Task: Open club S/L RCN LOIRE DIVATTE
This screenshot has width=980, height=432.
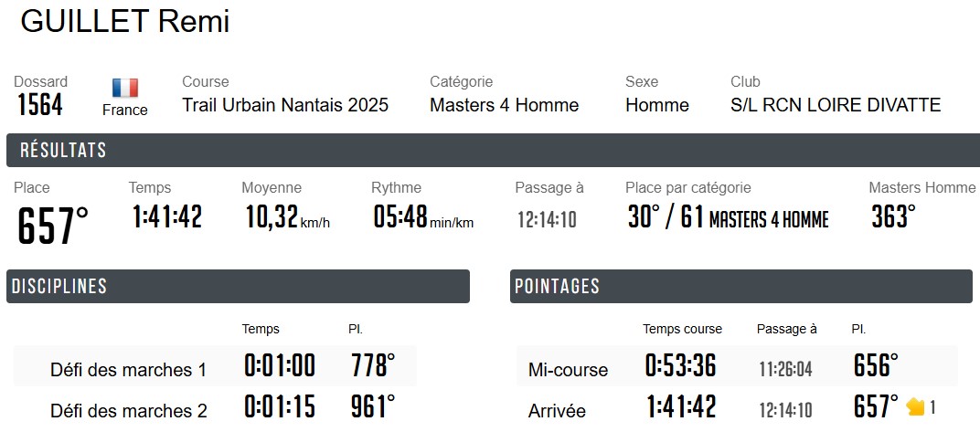Action: 836,105
